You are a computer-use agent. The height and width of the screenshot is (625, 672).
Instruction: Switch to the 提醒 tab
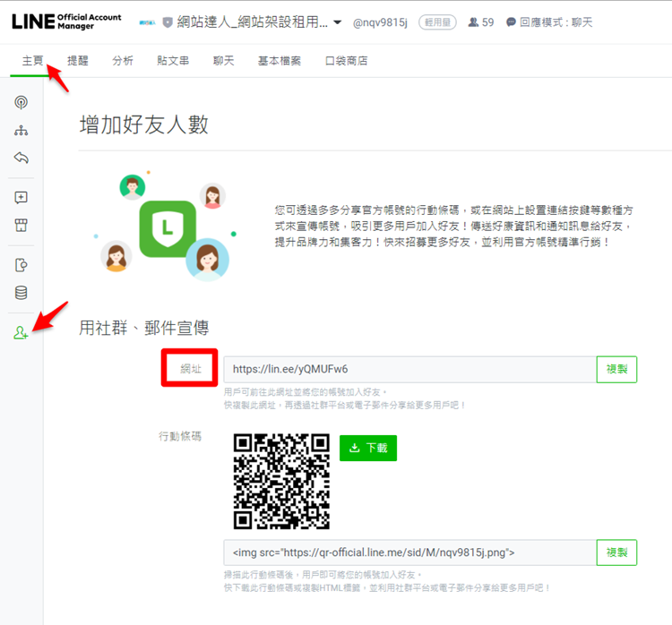tap(78, 61)
